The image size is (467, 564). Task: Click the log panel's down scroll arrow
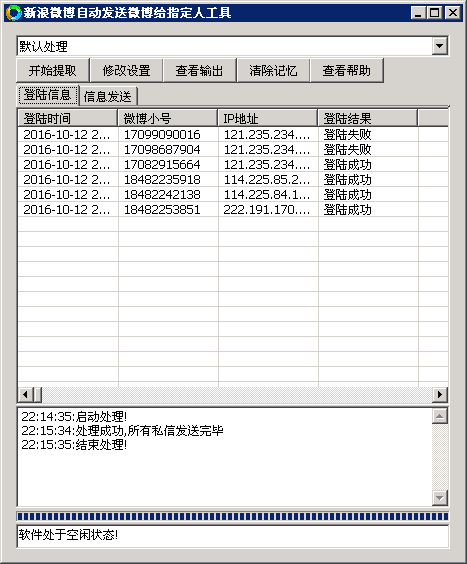point(439,498)
